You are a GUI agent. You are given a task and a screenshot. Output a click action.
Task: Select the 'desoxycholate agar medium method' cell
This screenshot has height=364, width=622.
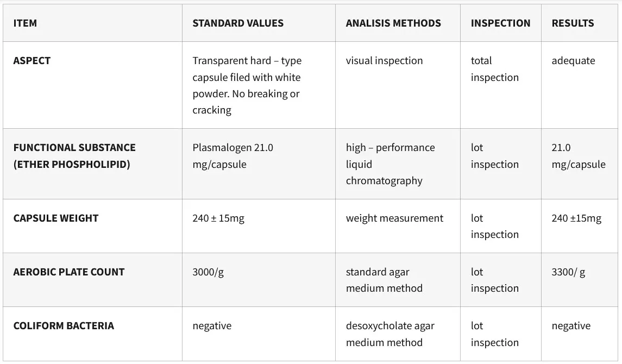[389, 334]
